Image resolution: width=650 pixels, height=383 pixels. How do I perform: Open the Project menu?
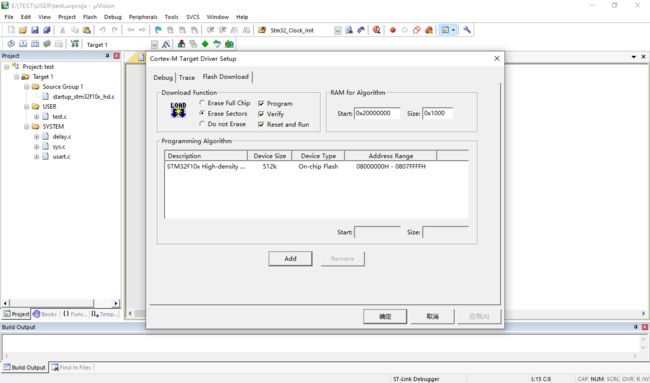pyautogui.click(x=67, y=17)
